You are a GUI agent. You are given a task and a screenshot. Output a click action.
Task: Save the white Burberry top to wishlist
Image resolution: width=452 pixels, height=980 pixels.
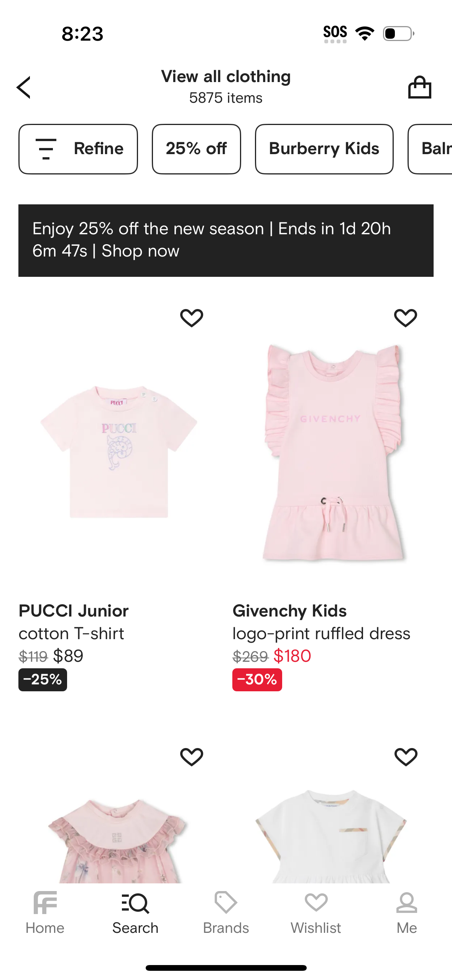click(x=406, y=756)
